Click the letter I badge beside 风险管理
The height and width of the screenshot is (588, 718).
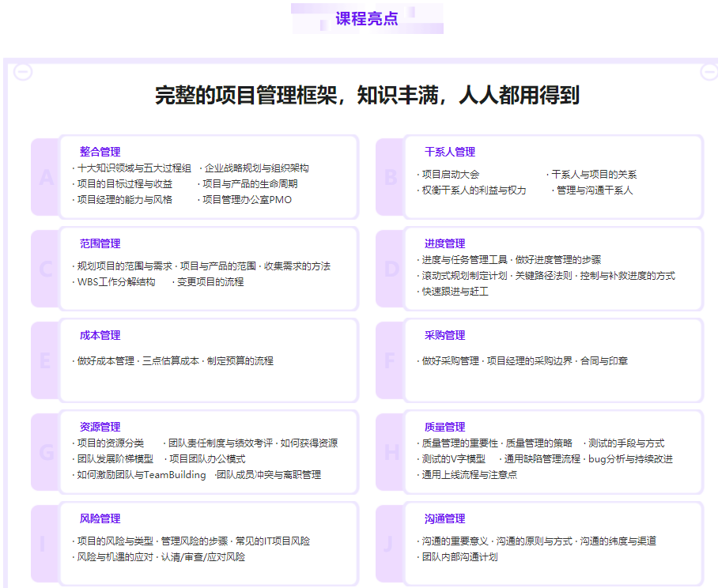coord(44,544)
